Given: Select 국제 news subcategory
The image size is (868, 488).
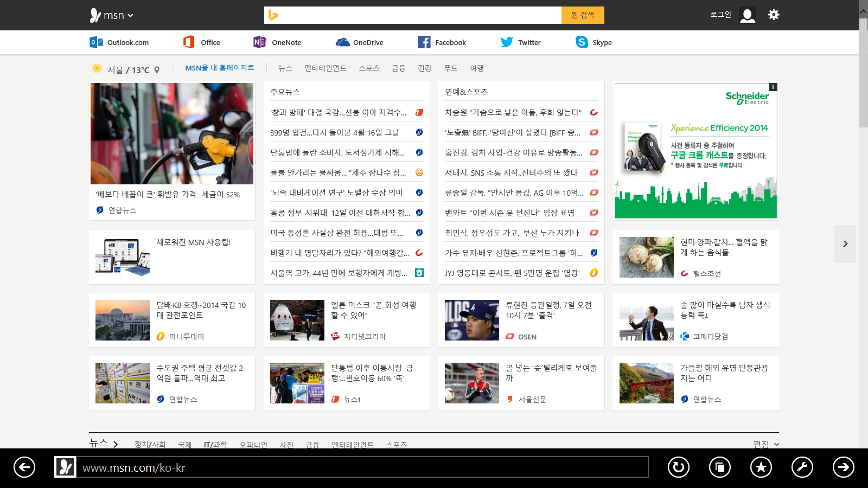Looking at the screenshot, I should tap(184, 445).
